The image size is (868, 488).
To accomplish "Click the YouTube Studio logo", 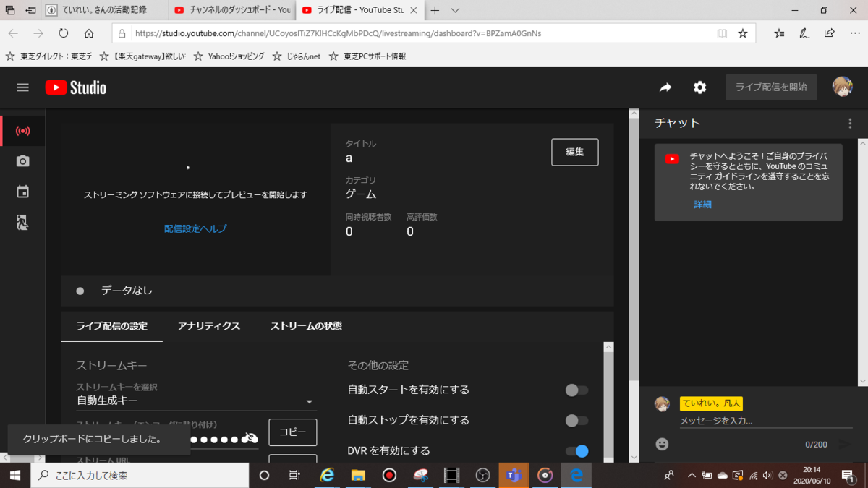I will (x=75, y=87).
